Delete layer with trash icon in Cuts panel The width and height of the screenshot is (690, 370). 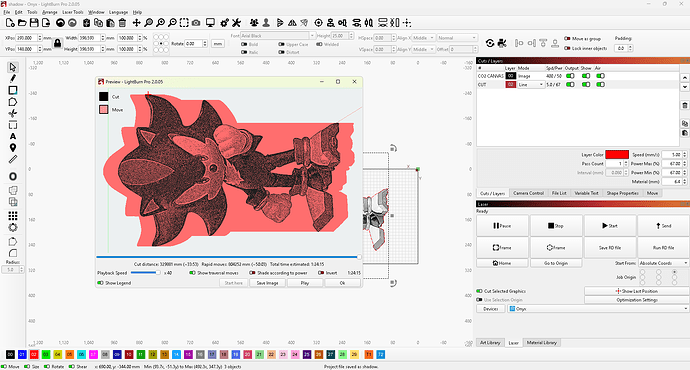coord(685,105)
